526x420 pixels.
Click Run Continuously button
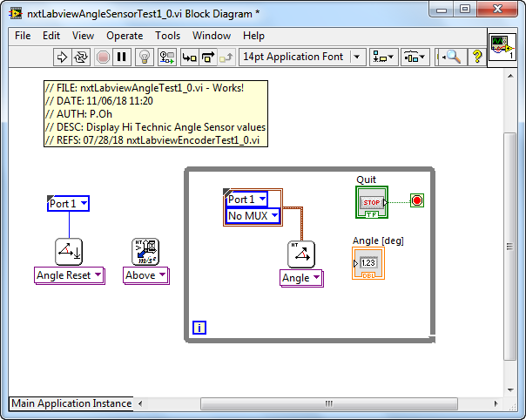tap(81, 57)
